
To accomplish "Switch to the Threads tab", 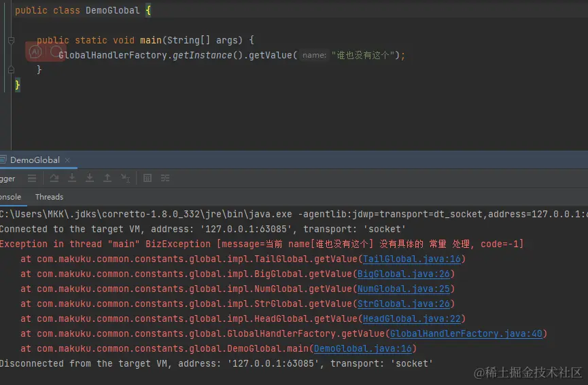I will tap(49, 197).
